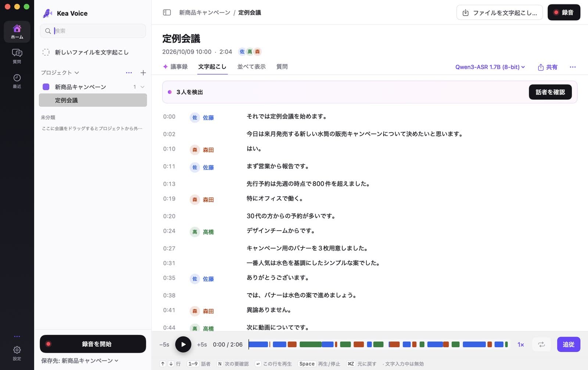Collapse the 新商品キャンペーン project chevron
The height and width of the screenshot is (370, 588).
pyautogui.click(x=143, y=87)
